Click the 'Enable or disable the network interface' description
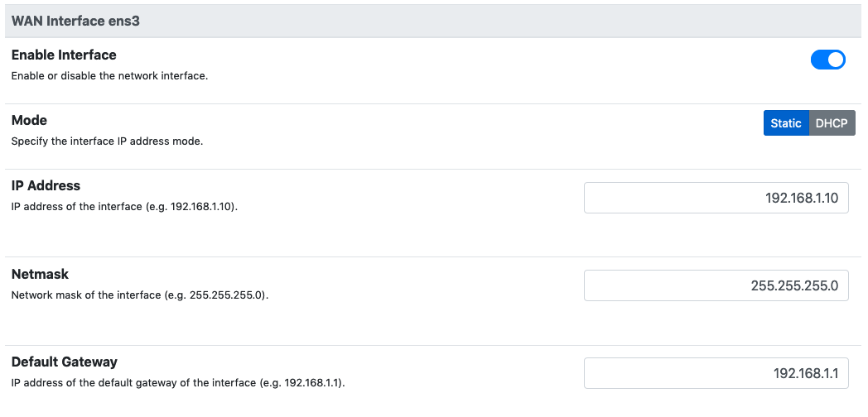 [x=109, y=76]
